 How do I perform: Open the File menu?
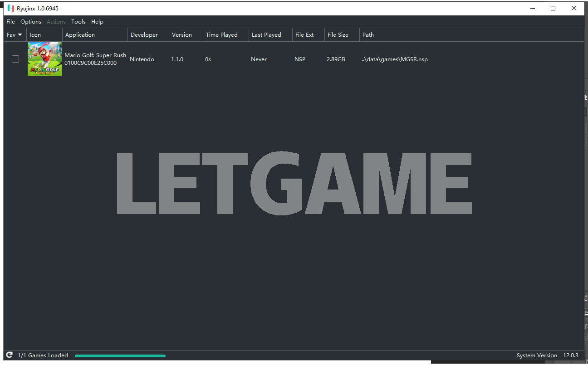(10, 21)
